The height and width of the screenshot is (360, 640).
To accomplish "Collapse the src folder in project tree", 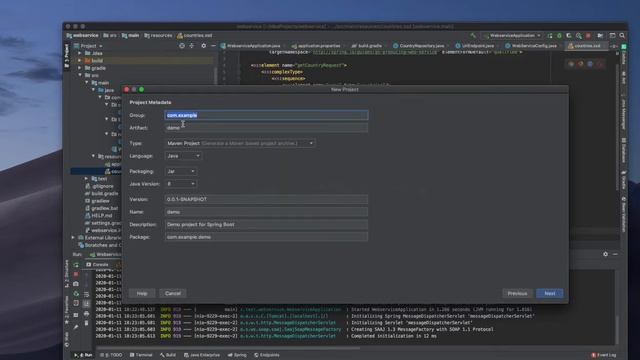I will (x=80, y=75).
